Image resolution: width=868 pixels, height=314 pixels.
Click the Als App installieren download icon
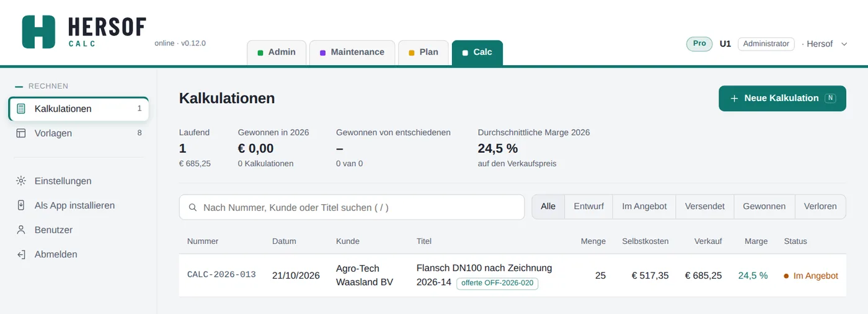pyautogui.click(x=21, y=205)
